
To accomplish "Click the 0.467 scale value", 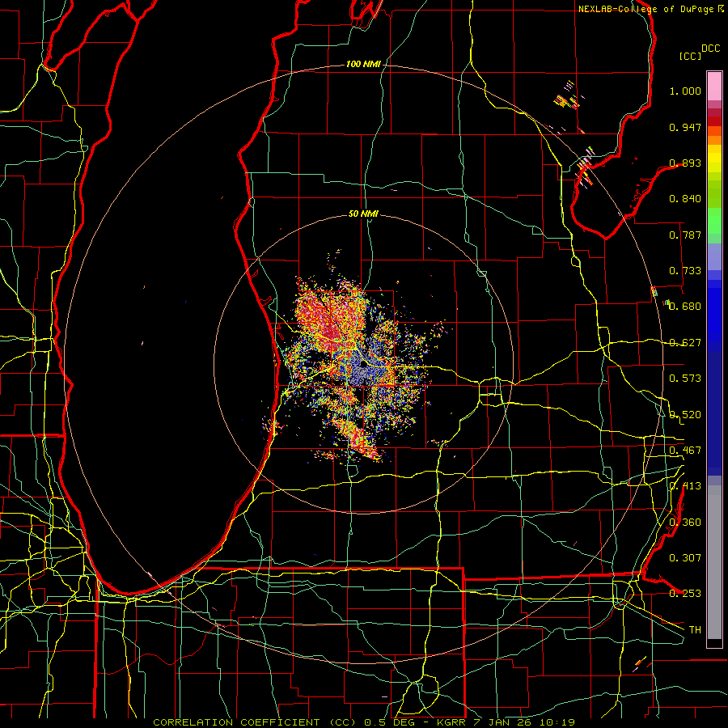I will [685, 451].
